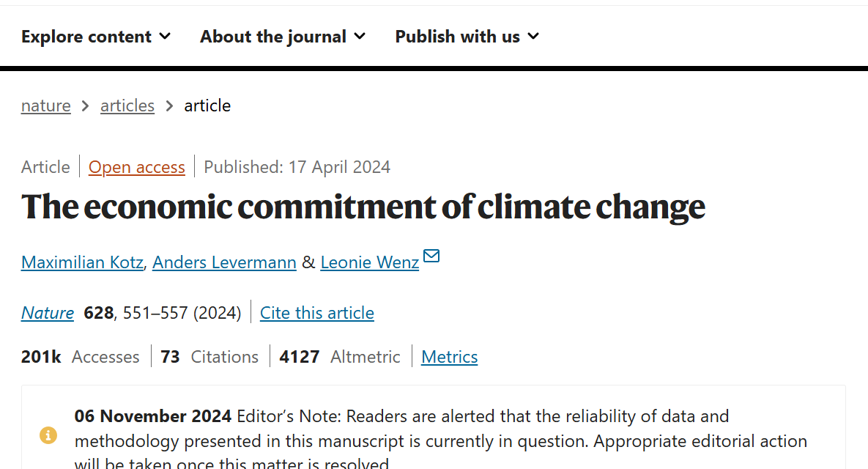This screenshot has width=868, height=469.
Task: Click the yellow info icon in Editor's Note
Action: (x=48, y=436)
